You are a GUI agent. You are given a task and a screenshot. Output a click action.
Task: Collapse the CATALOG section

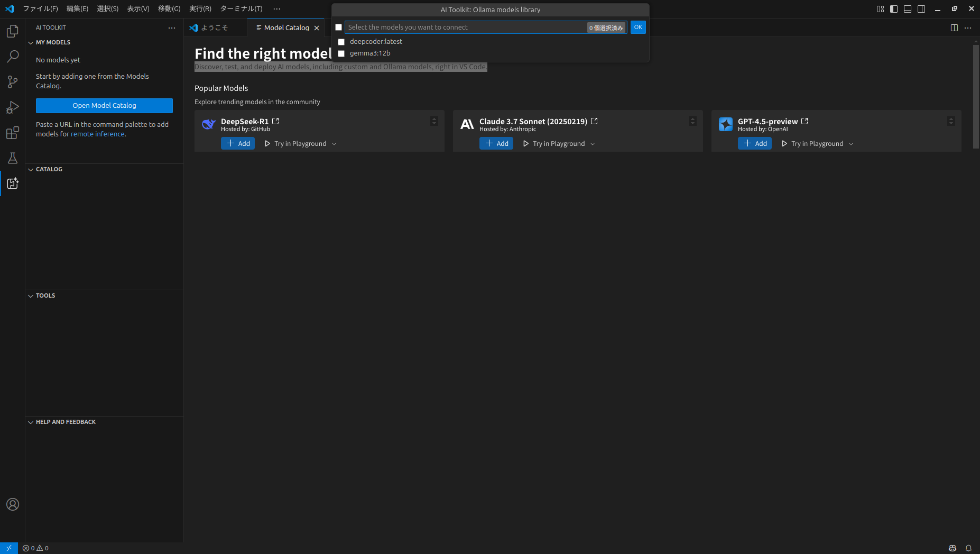31,170
